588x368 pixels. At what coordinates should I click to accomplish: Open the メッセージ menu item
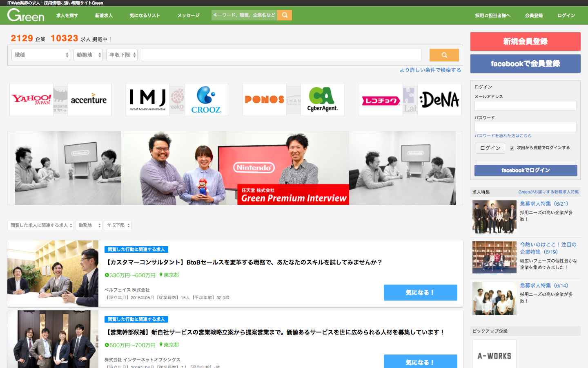coord(188,15)
